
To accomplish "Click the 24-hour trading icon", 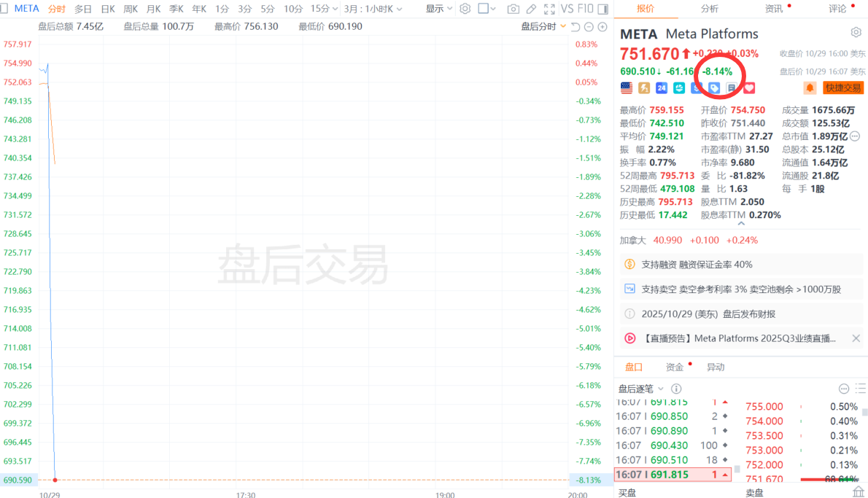I will (662, 87).
